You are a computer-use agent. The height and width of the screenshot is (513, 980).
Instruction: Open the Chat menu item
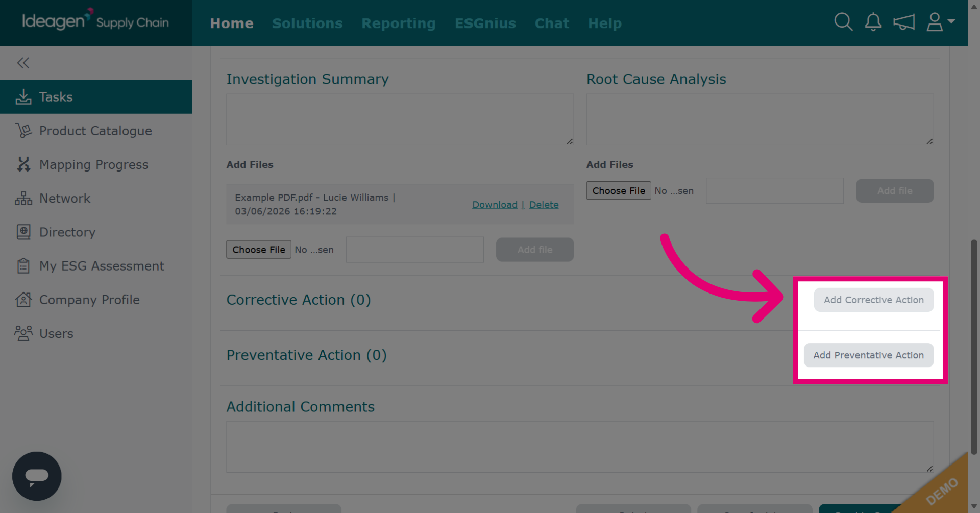click(552, 23)
